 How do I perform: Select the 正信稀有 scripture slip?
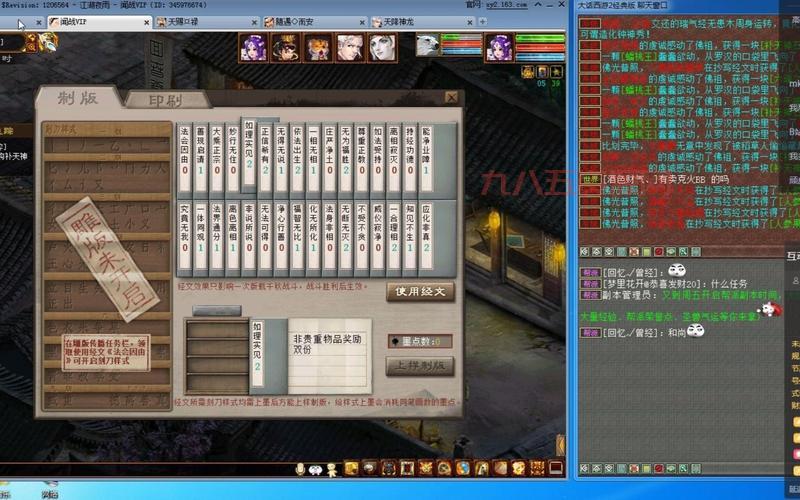coord(265,159)
